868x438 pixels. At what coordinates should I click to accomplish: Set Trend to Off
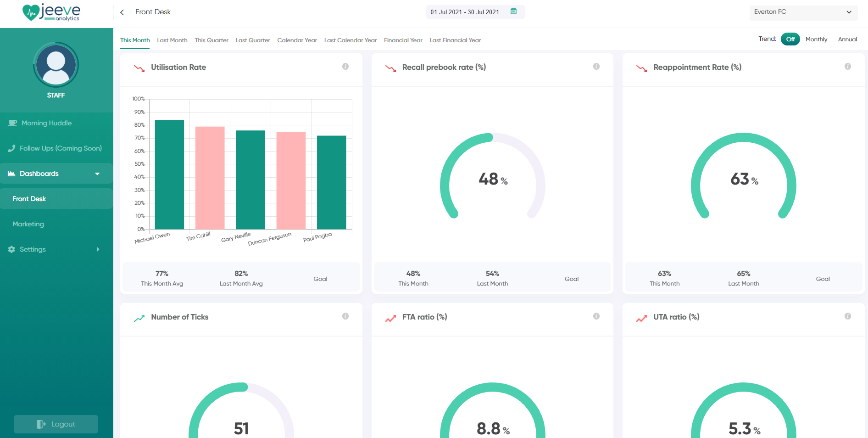[x=790, y=39]
